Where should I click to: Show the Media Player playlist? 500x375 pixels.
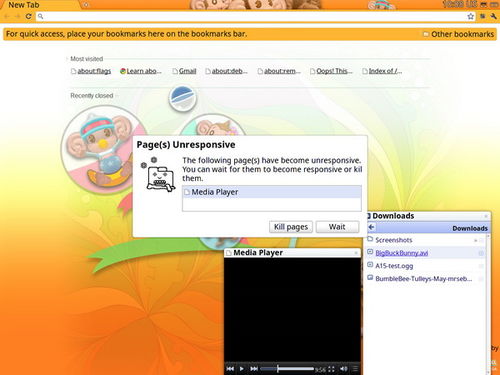tap(355, 369)
